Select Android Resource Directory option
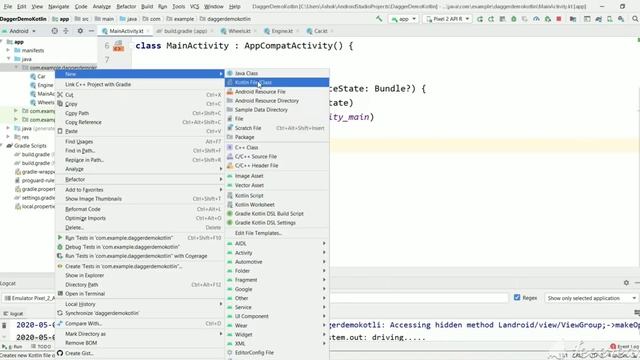 (277, 100)
